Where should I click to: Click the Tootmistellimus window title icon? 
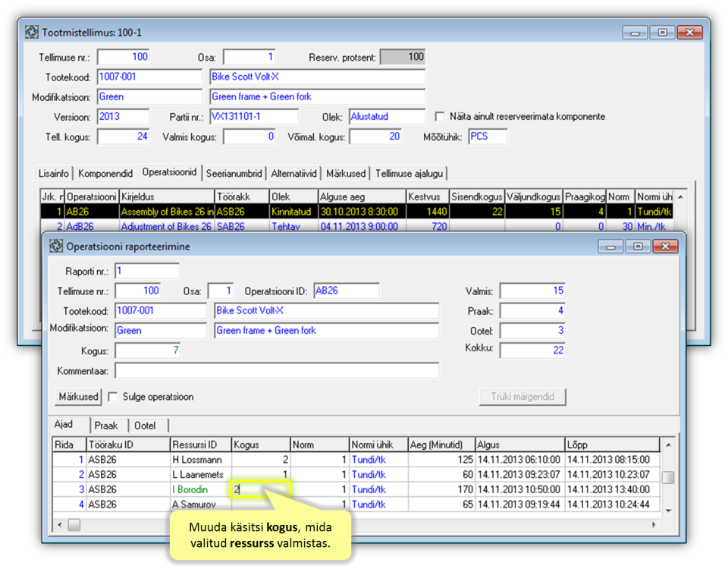click(32, 32)
